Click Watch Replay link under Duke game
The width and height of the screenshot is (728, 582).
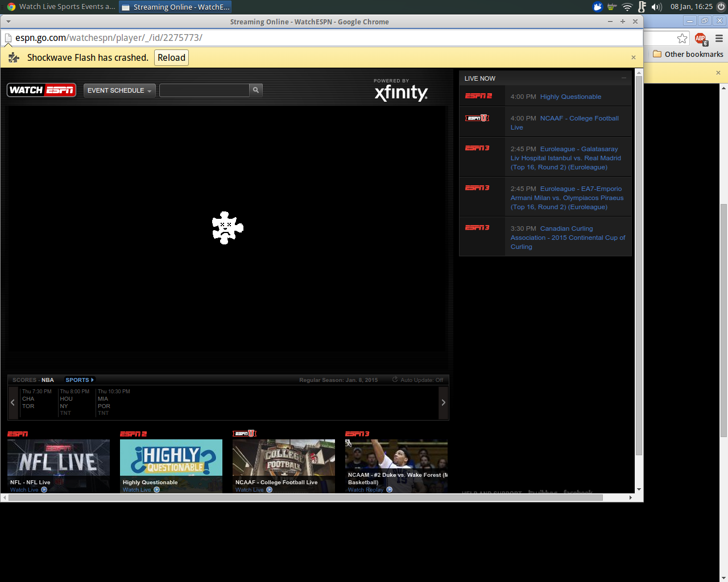pos(366,490)
